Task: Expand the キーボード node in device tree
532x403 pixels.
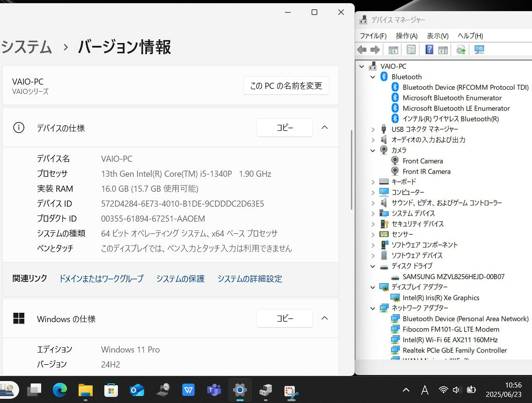Action: [372, 182]
